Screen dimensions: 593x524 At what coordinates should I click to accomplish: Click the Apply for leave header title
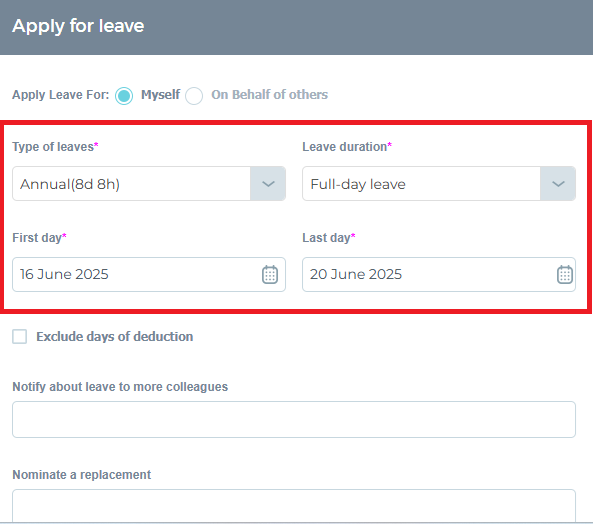(78, 26)
